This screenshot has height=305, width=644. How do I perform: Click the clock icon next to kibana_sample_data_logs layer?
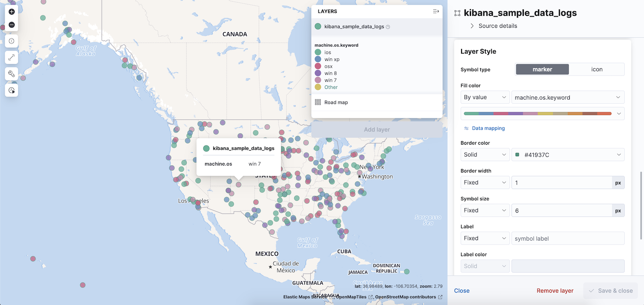388,26
